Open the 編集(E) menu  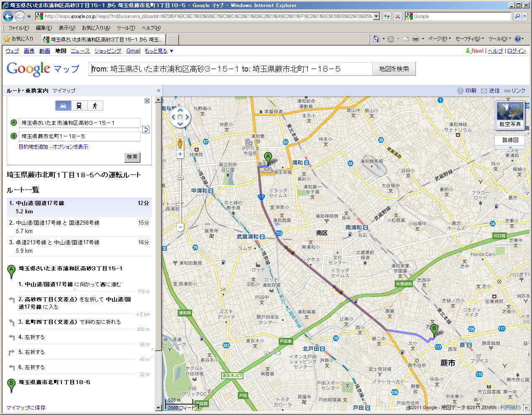point(43,28)
